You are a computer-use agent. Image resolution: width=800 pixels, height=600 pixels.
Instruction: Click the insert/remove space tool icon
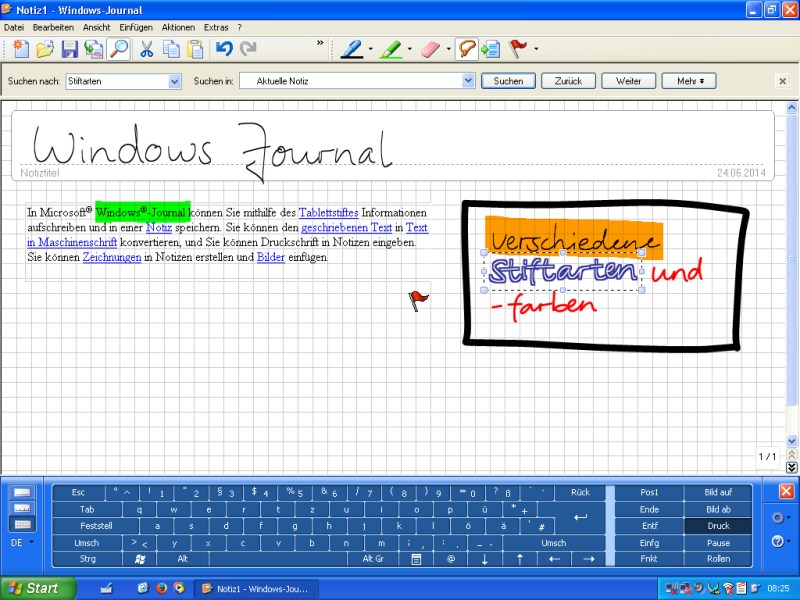pos(490,49)
